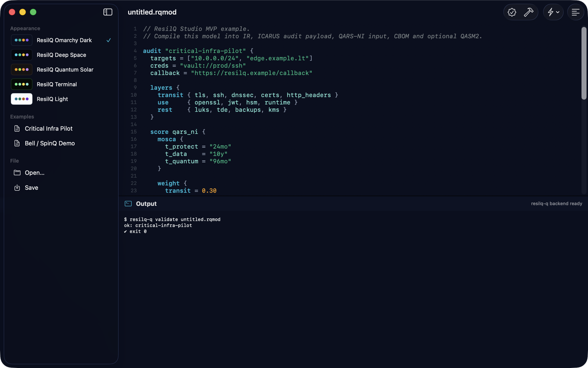Click the creds "vault://prod/ssh" value
This screenshot has height=368, width=588.
point(213,66)
